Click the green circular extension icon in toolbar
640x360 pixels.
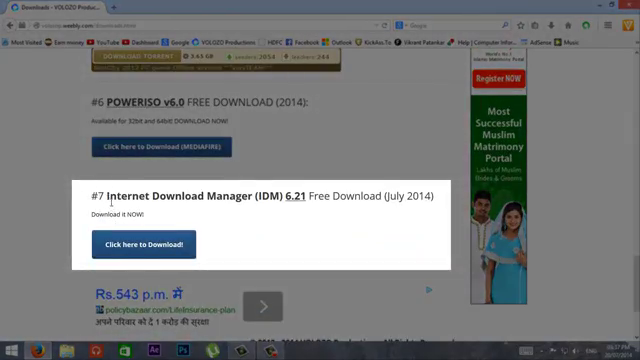586,25
